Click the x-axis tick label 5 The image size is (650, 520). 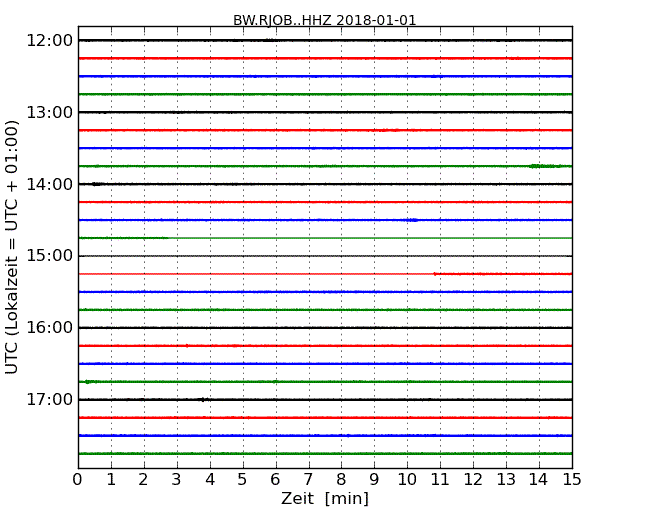pyautogui.click(x=243, y=480)
